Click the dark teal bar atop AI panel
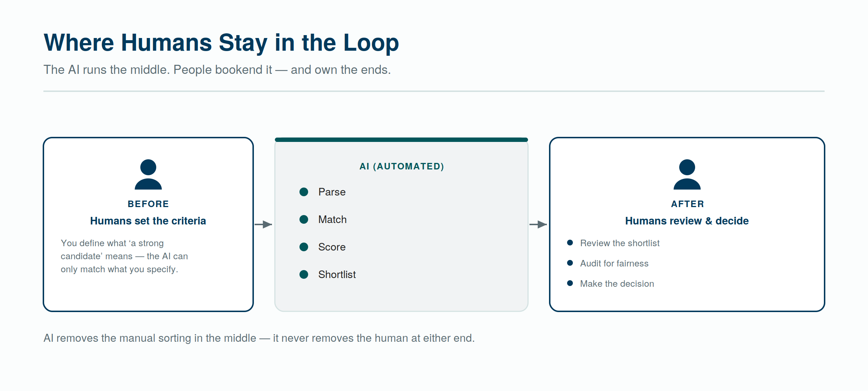 pos(401,140)
